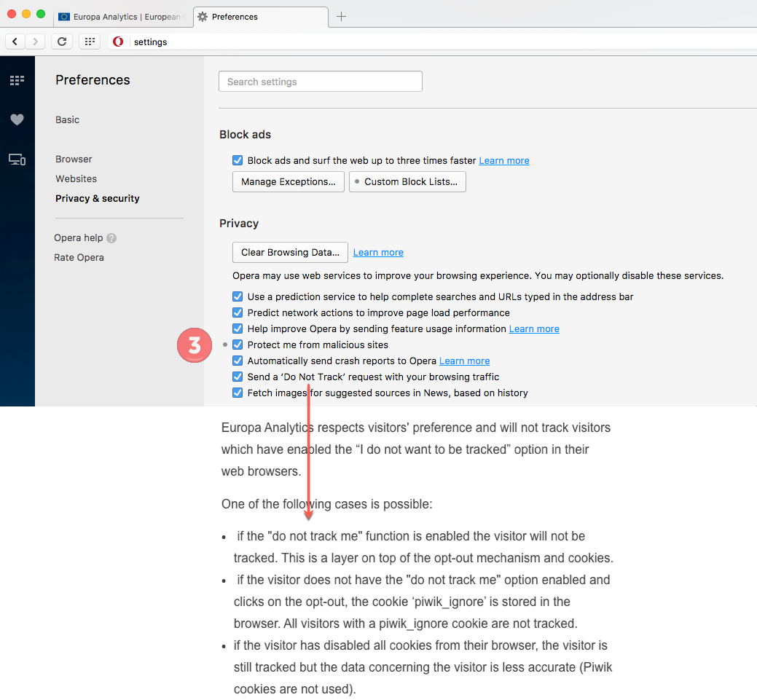The height and width of the screenshot is (700, 757).
Task: Click Rate Opera in the sidebar
Action: [x=79, y=258]
